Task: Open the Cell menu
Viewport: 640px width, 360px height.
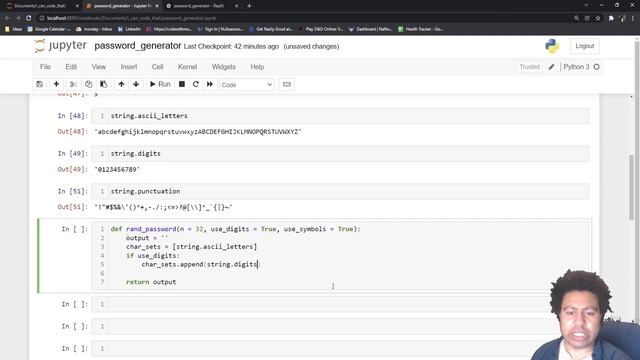Action: pyautogui.click(x=158, y=67)
